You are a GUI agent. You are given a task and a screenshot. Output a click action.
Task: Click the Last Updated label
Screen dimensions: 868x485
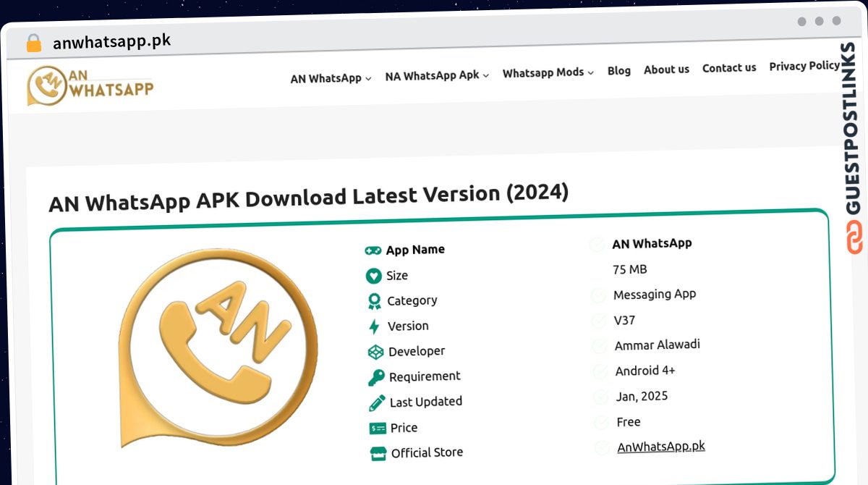[426, 402]
